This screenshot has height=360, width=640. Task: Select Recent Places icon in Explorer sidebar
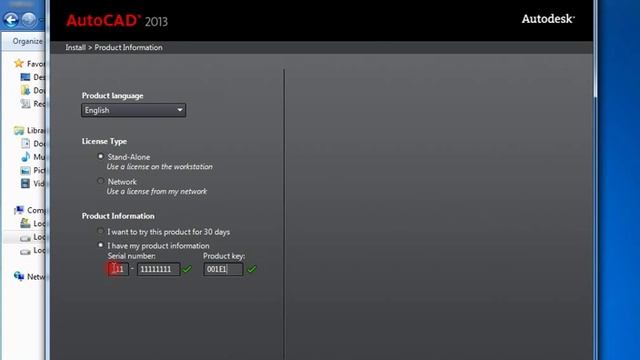(x=25, y=104)
